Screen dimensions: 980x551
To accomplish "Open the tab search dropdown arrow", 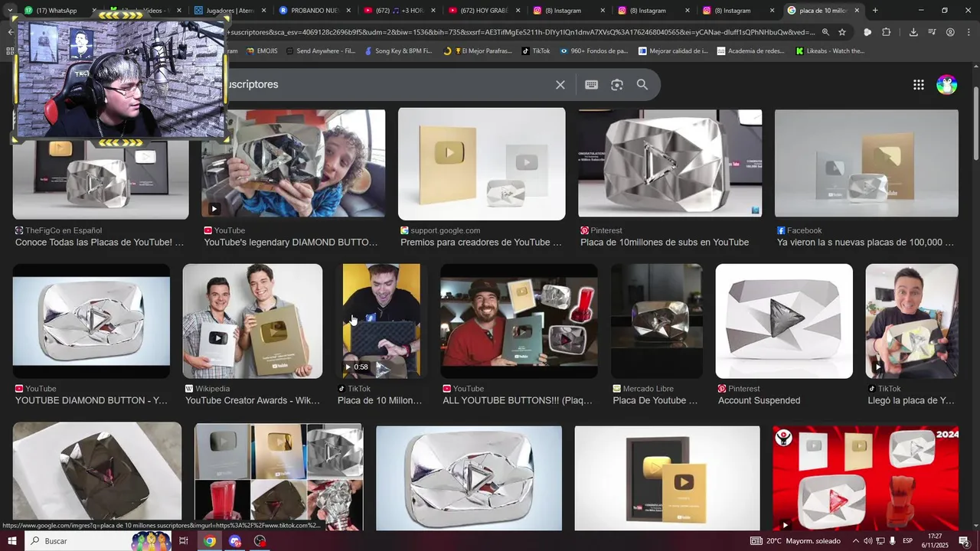I will 10,11.
